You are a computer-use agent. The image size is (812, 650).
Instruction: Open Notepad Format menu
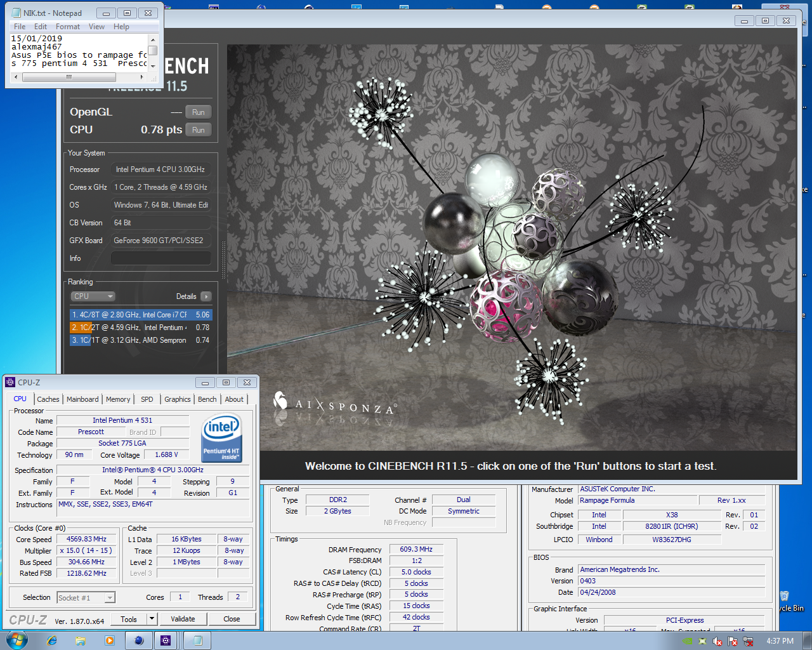[68, 27]
